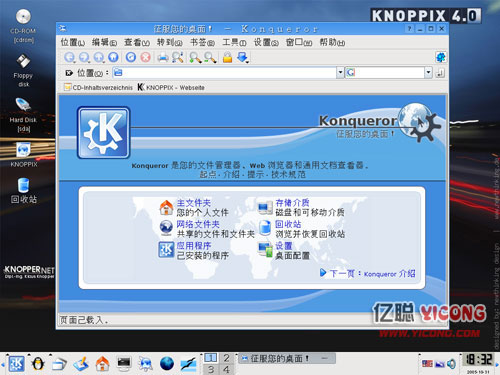Click the blue download arrow toolbar icon
The height and width of the screenshot is (375, 500).
point(243,57)
